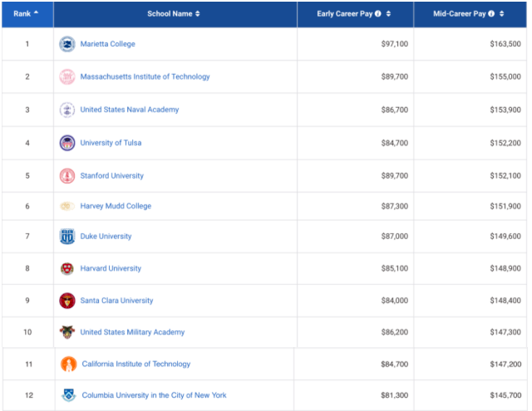Select the $145,700 mid-career pay cell

pyautogui.click(x=470, y=395)
